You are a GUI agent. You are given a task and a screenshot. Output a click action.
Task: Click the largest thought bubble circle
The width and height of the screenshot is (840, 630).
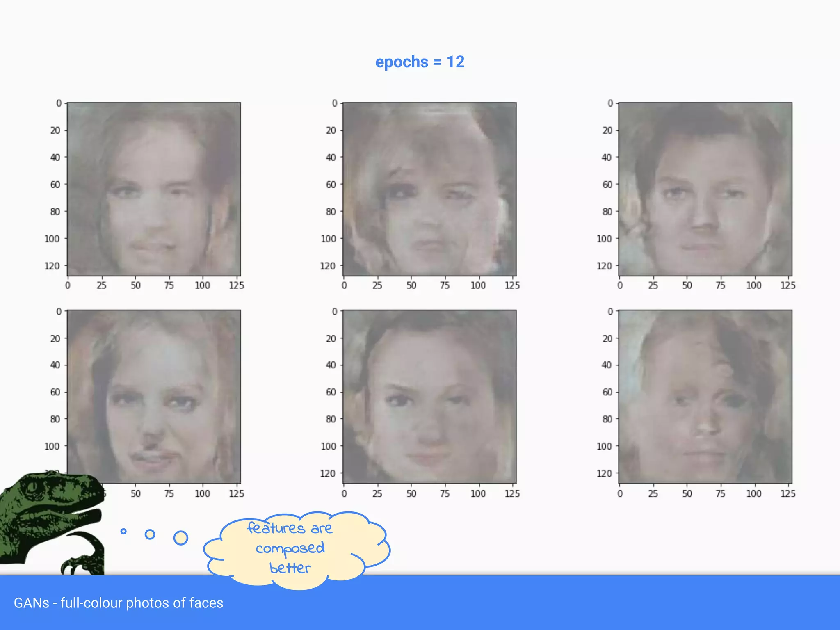click(x=180, y=538)
